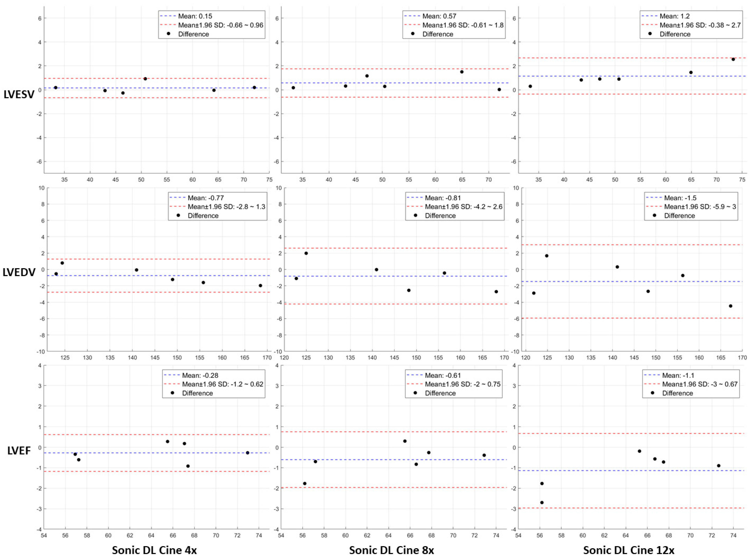Click the 'Mean: 0.57' legend entry
This screenshot has height=560, width=753.
(439, 16)
